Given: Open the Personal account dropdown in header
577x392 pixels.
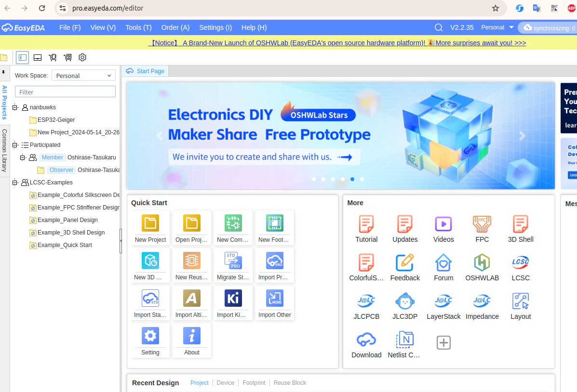Looking at the screenshot, I should [x=497, y=27].
